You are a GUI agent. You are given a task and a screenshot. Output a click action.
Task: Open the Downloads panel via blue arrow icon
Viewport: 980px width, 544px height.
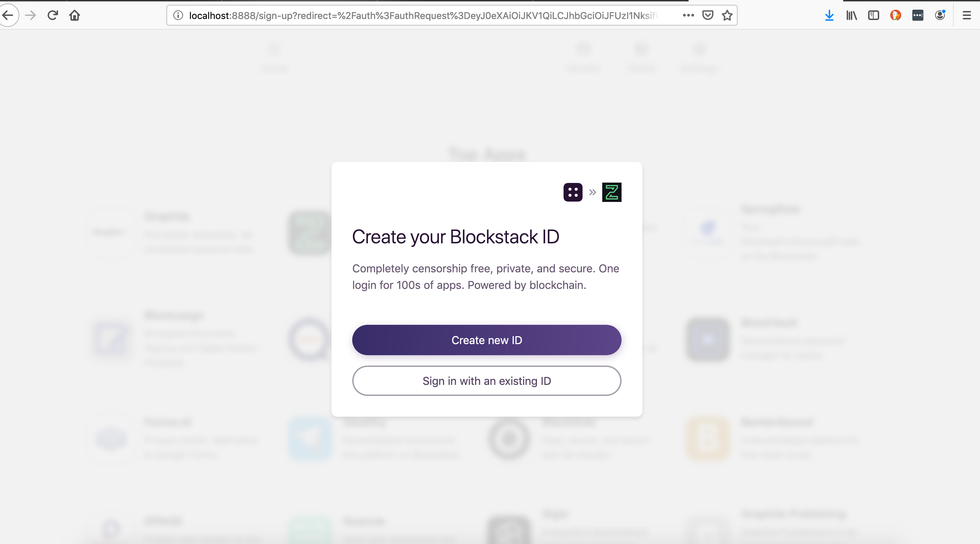tap(829, 15)
